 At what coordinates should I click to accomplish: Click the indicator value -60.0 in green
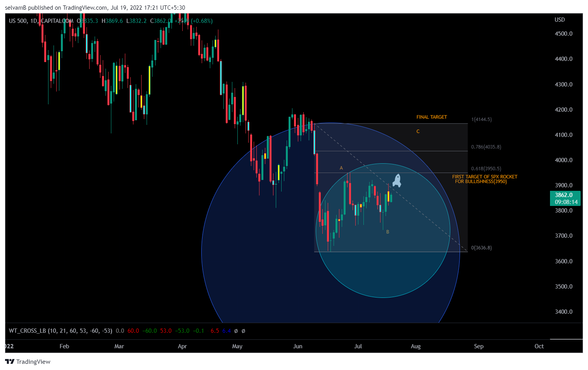(150, 331)
